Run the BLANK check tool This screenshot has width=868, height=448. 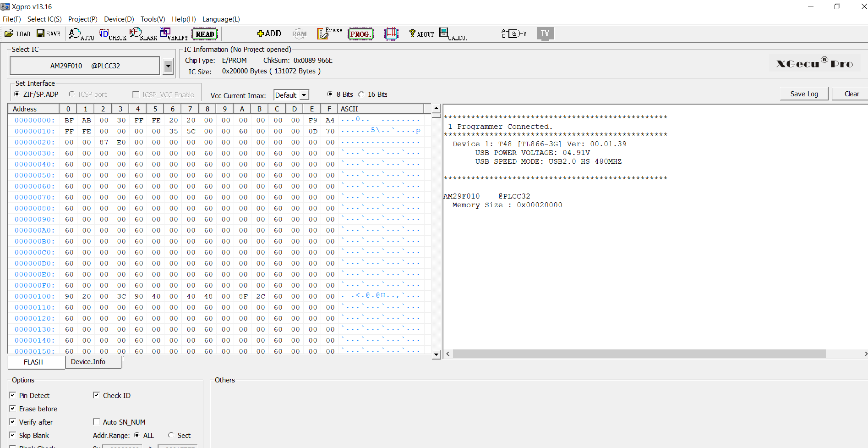(143, 34)
